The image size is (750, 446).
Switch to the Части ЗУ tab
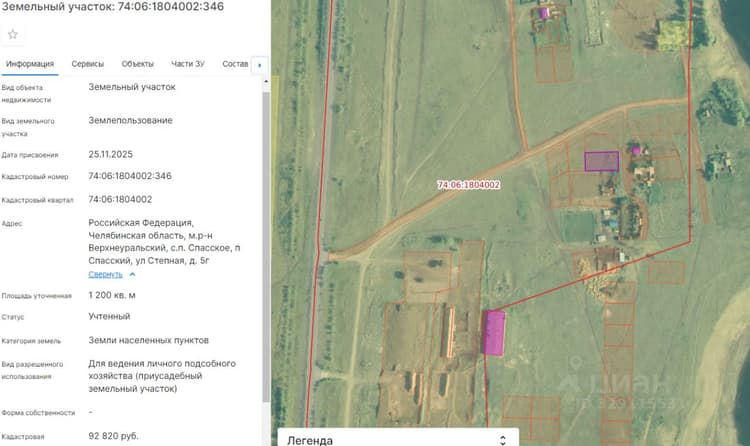(188, 64)
